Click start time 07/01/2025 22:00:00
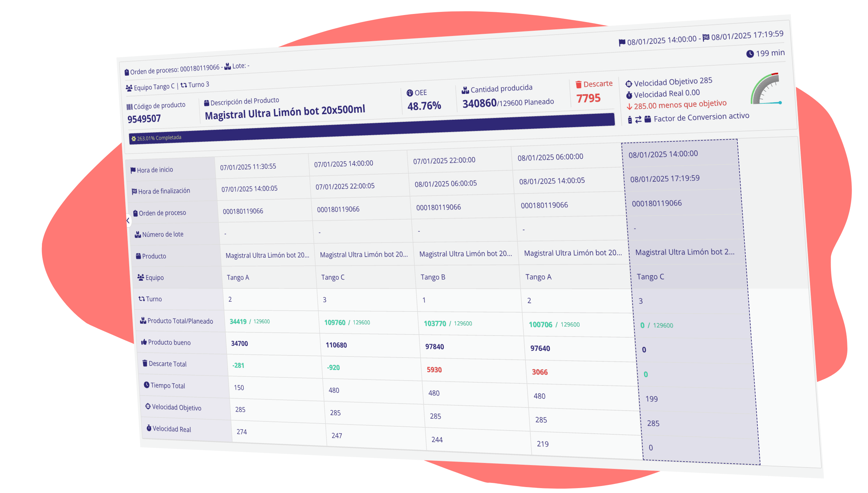 coord(444,161)
